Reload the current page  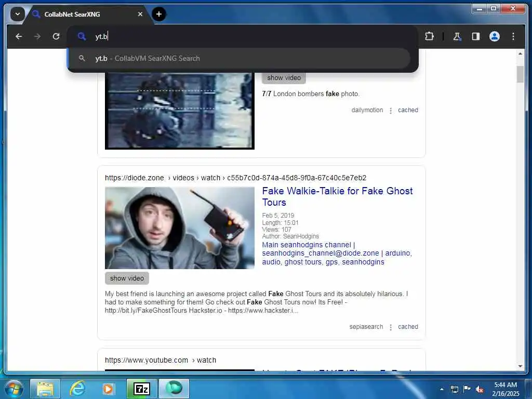click(56, 36)
